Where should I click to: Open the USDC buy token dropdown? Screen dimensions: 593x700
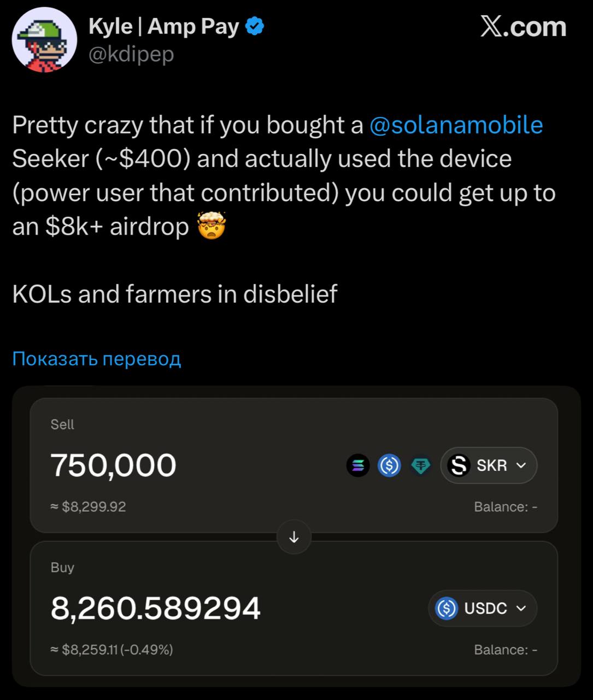[x=482, y=608]
